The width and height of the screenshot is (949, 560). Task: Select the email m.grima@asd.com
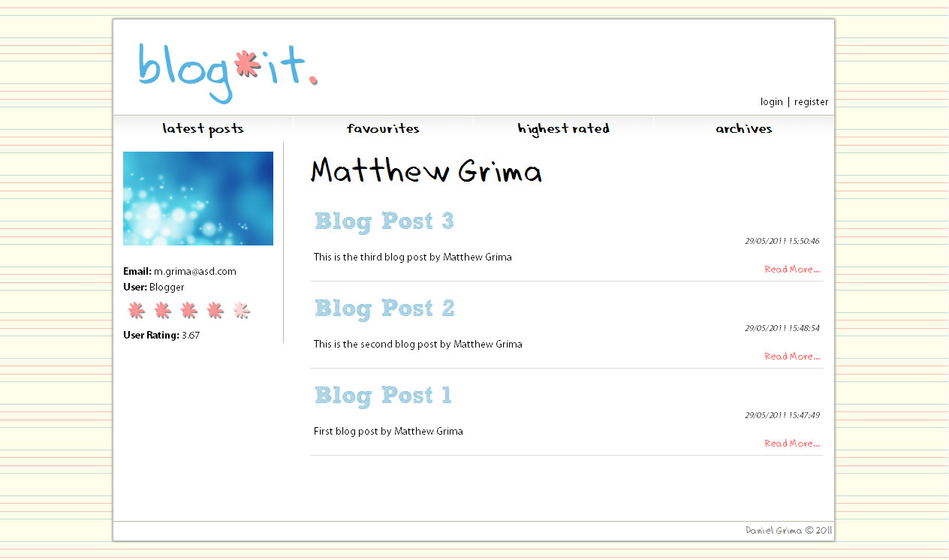(195, 272)
